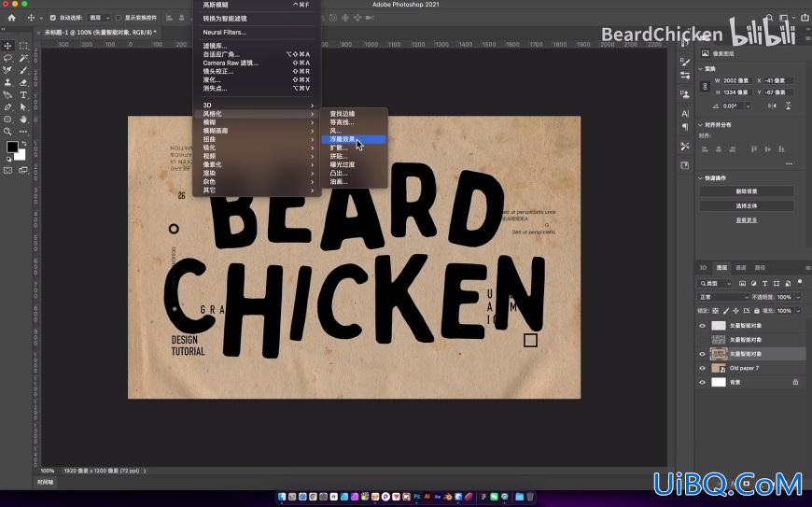Click the link width and height icon
Screen dimensions: 812x507
coord(705,87)
